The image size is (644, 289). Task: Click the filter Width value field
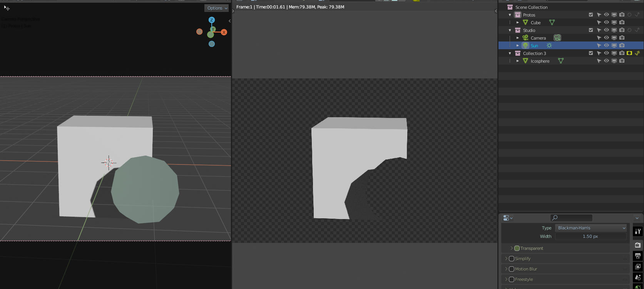tap(590, 236)
